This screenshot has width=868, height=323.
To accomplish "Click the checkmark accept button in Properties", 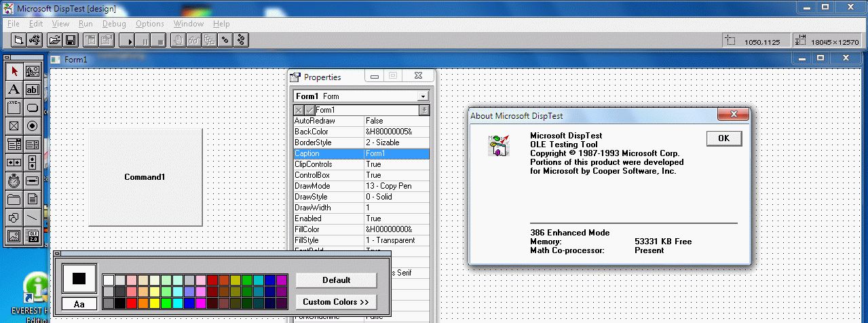I will 309,110.
